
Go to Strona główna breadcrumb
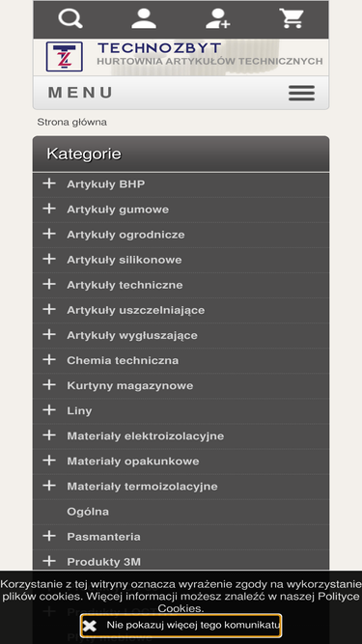coord(71,123)
